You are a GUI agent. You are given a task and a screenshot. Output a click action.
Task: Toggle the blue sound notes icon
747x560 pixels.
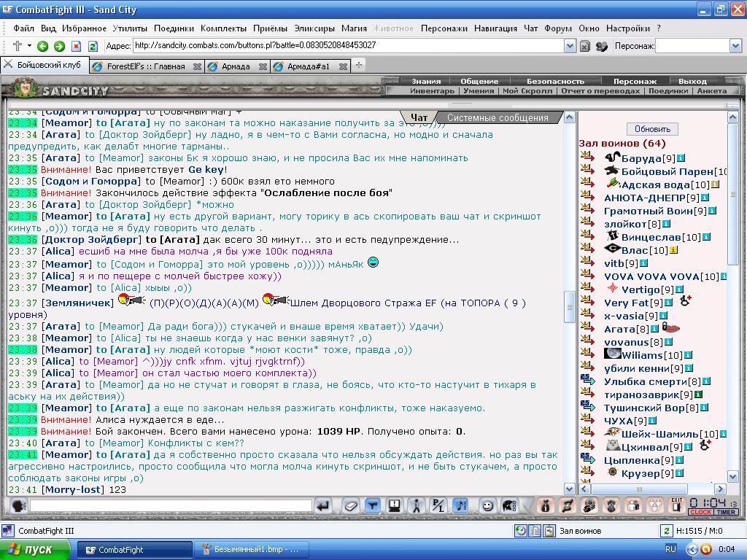(x=460, y=505)
